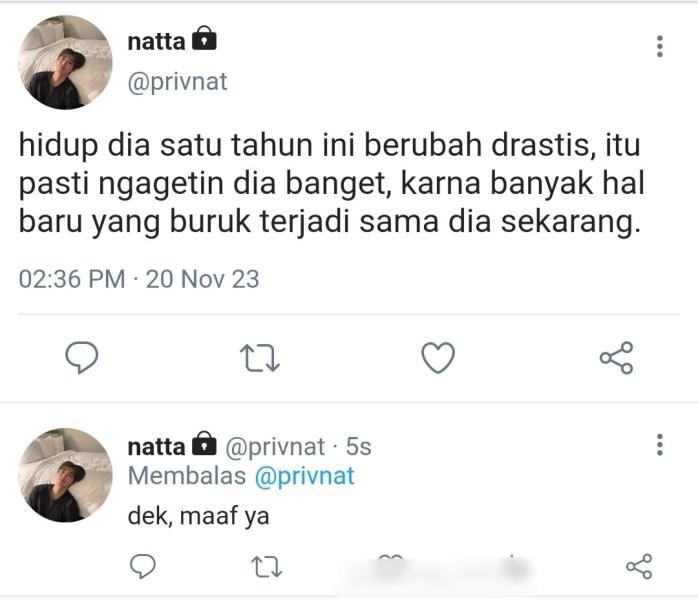Click the lock icon on the reply tweet
Viewport: 698px width, 600px height.
(x=204, y=445)
